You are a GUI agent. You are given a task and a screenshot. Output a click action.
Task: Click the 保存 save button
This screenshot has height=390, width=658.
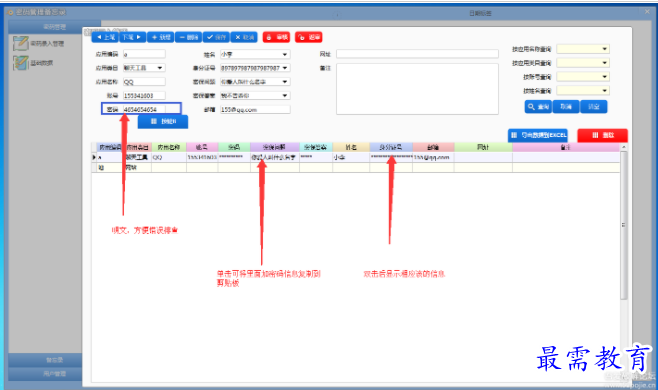click(216, 37)
